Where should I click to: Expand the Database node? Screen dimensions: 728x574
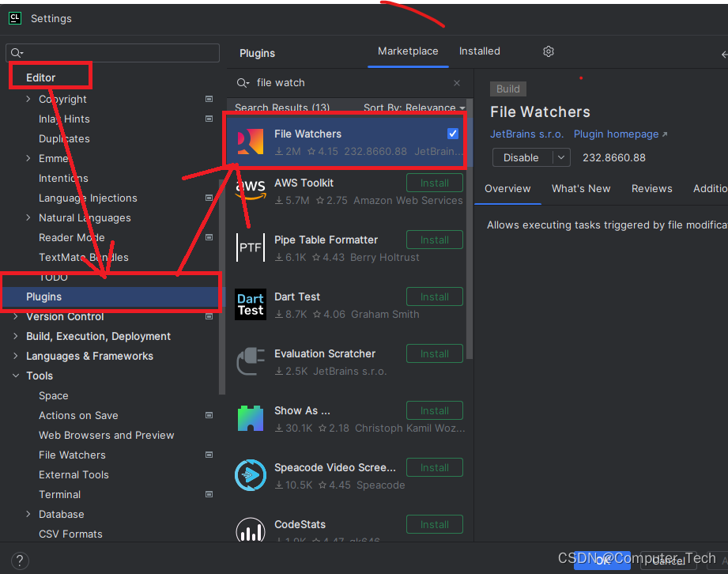(28, 514)
